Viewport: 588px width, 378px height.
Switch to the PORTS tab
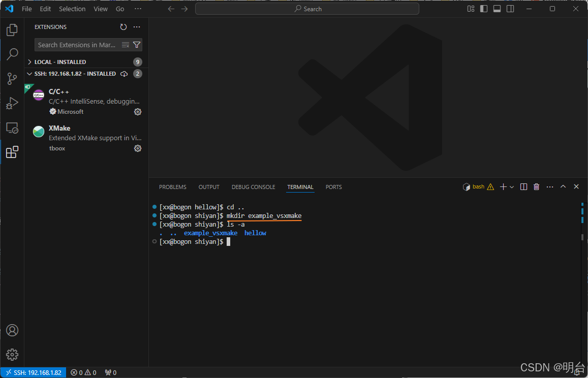coord(334,187)
